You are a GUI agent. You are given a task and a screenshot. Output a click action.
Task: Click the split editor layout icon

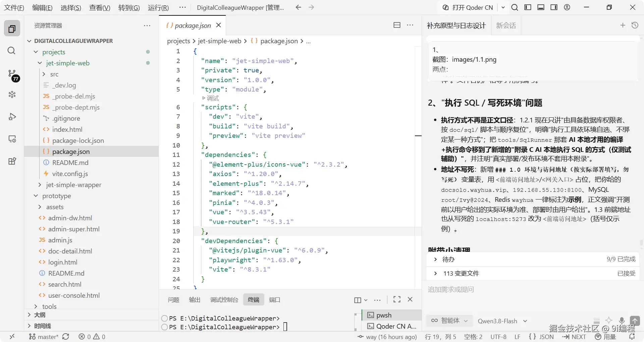point(397,25)
